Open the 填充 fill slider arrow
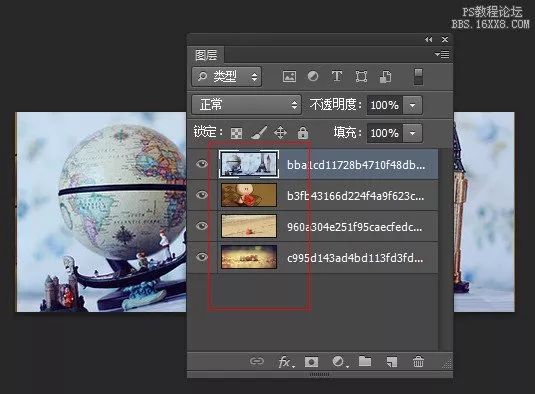The height and width of the screenshot is (394, 535). [412, 133]
